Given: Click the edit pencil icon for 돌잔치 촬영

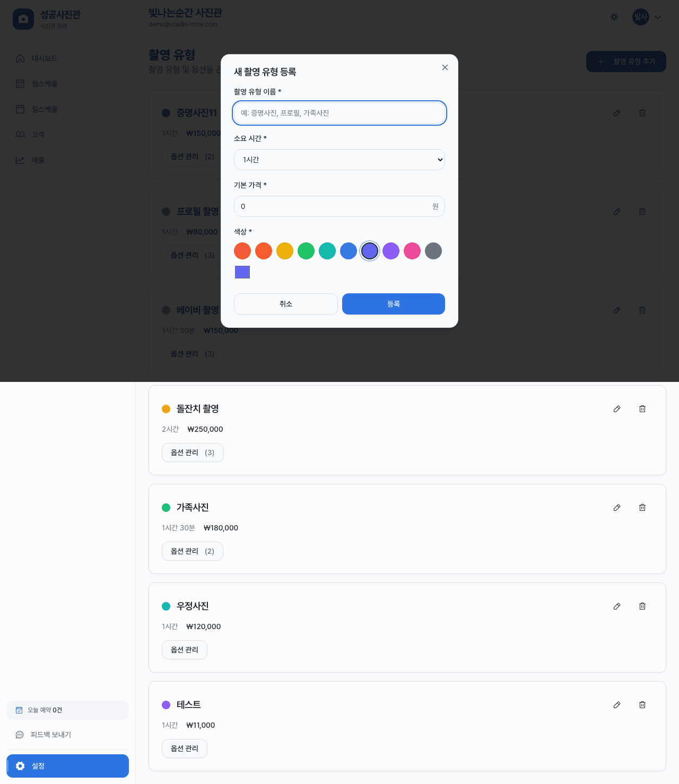Looking at the screenshot, I should tap(617, 409).
